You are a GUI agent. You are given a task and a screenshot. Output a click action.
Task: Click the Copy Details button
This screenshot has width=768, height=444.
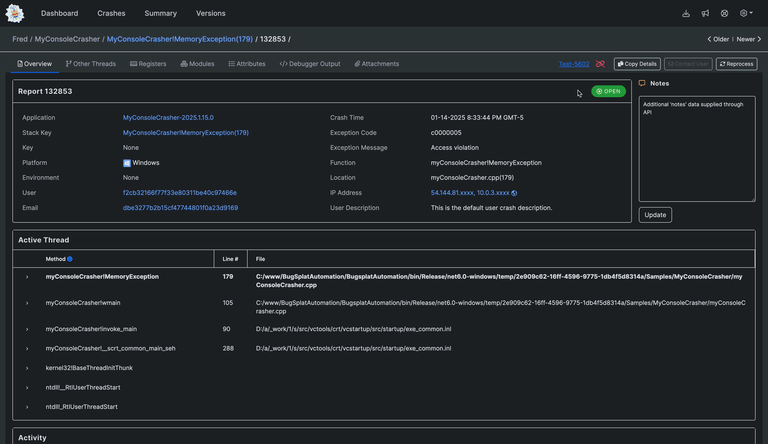click(636, 63)
